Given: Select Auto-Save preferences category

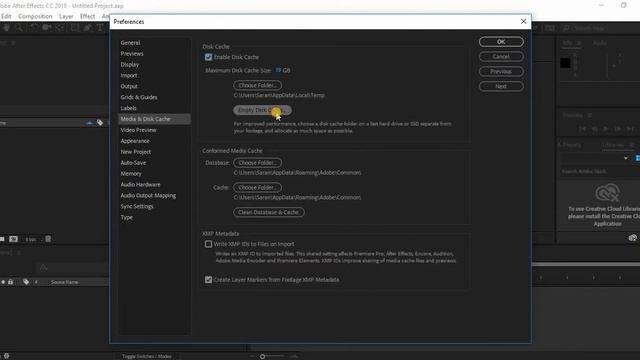Looking at the screenshot, I should pyautogui.click(x=133, y=162).
